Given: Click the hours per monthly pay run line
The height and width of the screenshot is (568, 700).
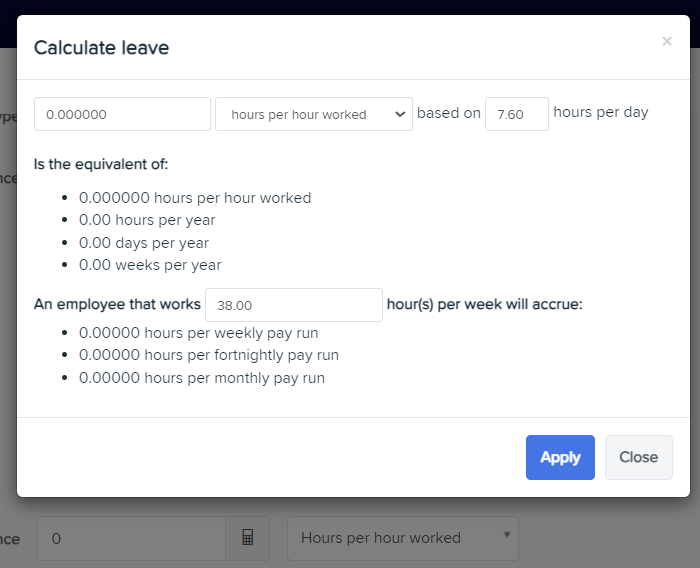Looking at the screenshot, I should point(202,378).
